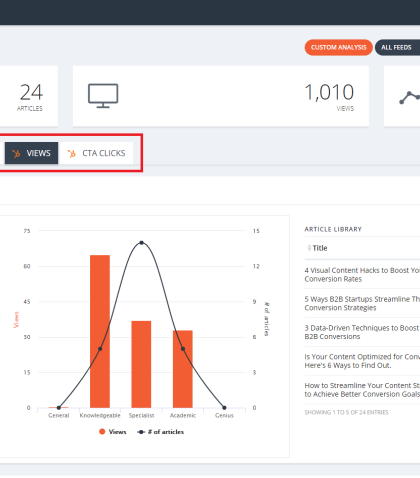Click the Genius data point on line
Screen dimensions: 420x478
pyautogui.click(x=224, y=408)
